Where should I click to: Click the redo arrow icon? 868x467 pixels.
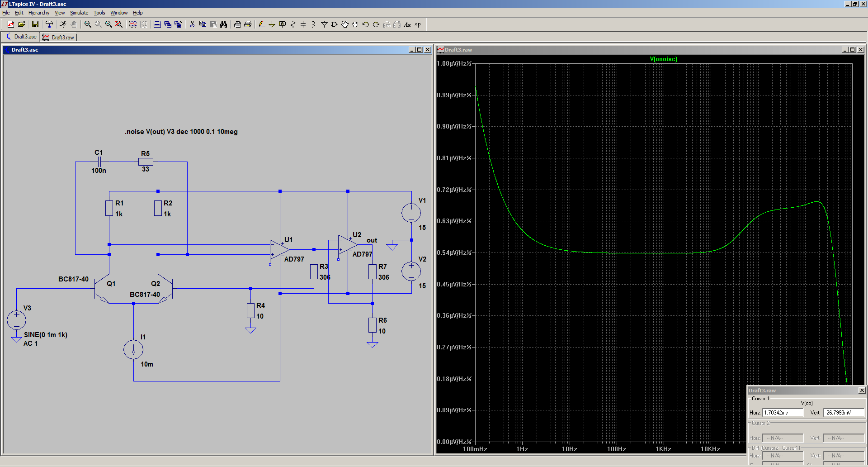pyautogui.click(x=376, y=24)
